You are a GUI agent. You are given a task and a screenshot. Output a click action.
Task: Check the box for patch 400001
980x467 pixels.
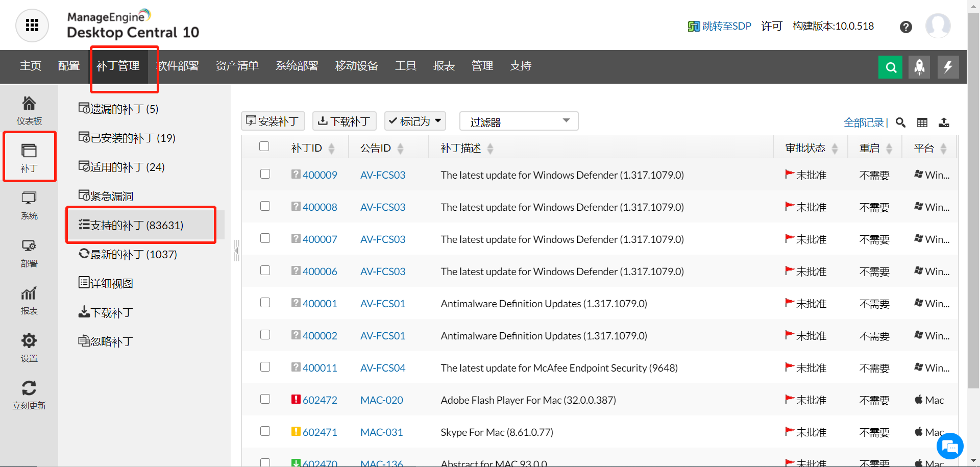click(x=265, y=303)
